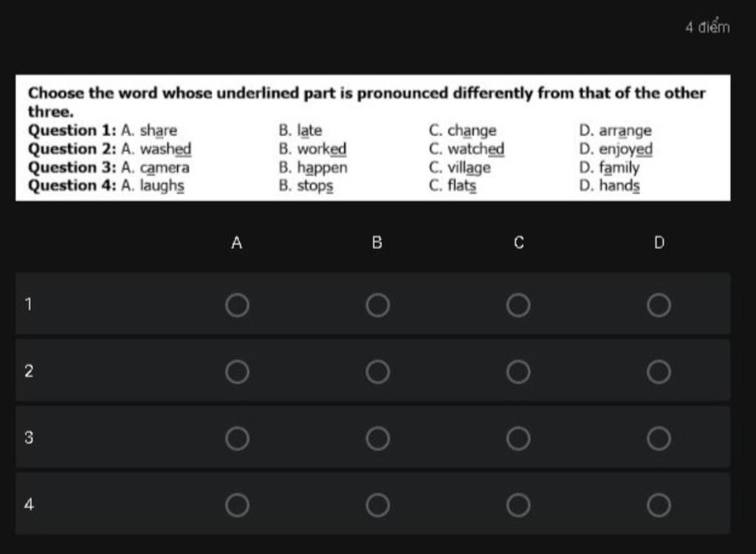Select option D for row 2

[x=659, y=372]
